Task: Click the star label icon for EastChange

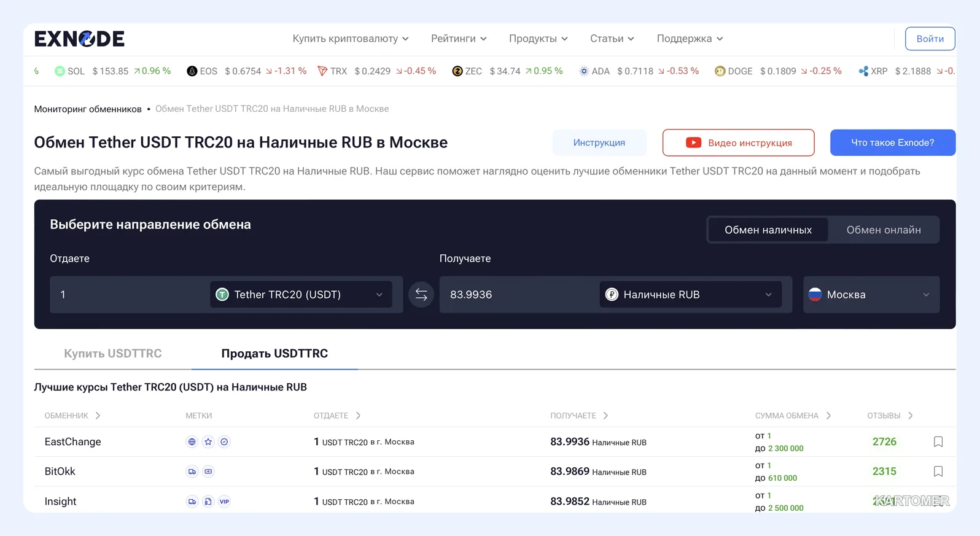Action: coord(208,442)
